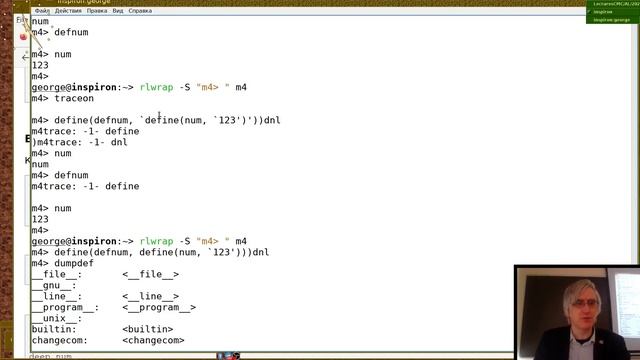Click the window title inspiron:george
Image resolution: width=640 pixels, height=360 pixels.
click(x=84, y=2)
